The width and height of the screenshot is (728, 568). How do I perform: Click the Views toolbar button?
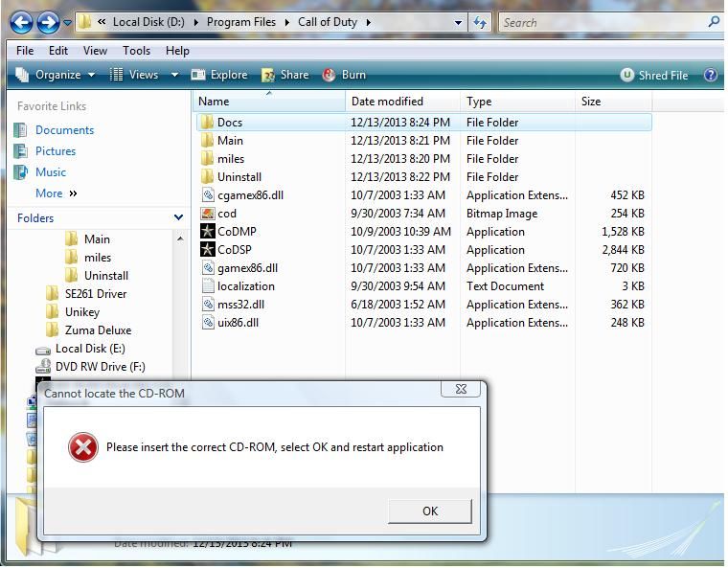coord(135,75)
